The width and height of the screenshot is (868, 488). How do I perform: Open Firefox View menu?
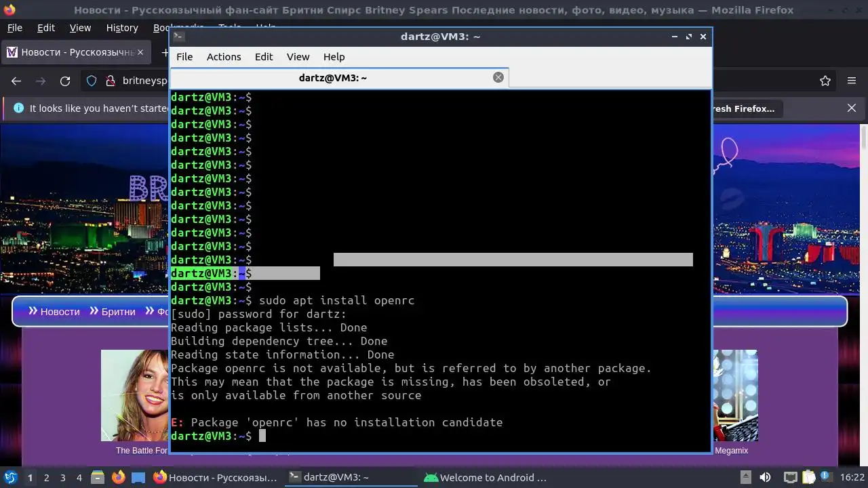pyautogui.click(x=80, y=28)
